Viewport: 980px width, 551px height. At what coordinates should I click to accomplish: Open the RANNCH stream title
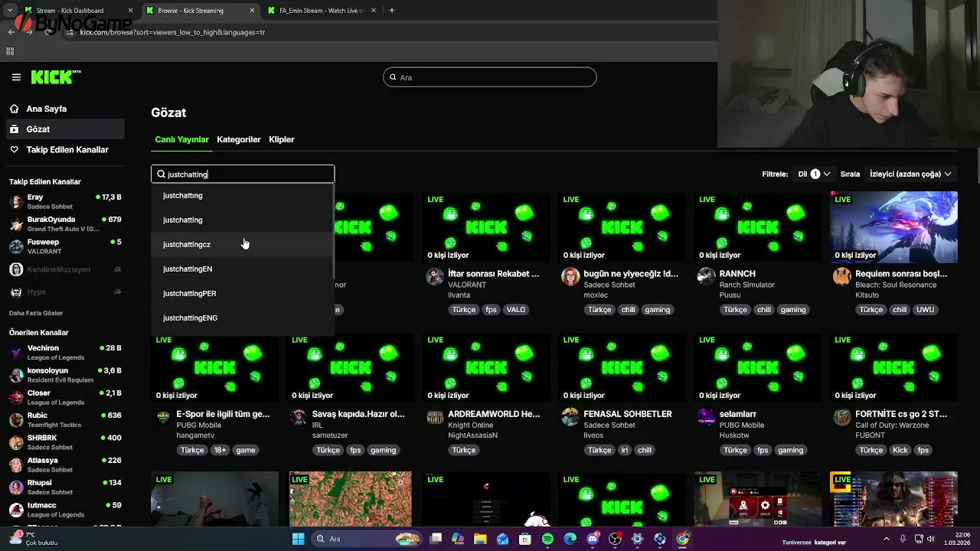(737, 274)
